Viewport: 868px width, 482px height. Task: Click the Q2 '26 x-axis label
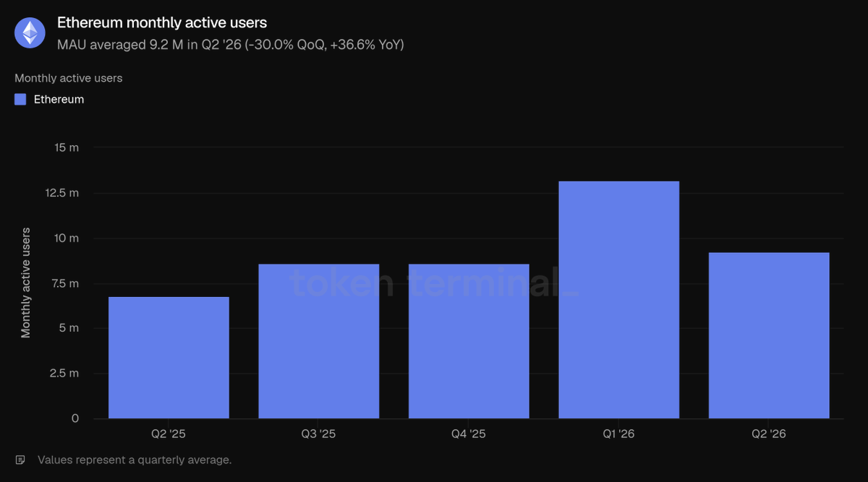pos(769,434)
